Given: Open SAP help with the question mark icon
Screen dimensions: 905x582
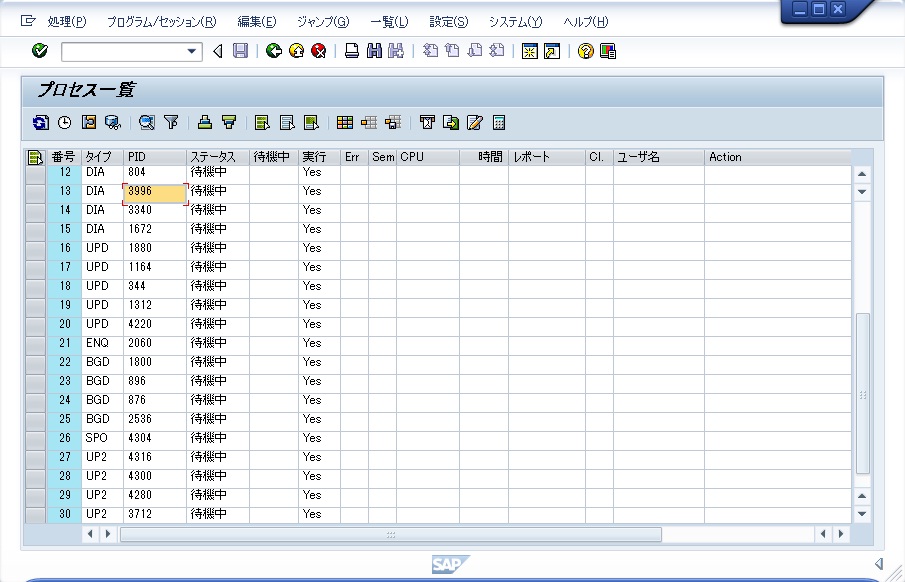Looking at the screenshot, I should [x=585, y=52].
